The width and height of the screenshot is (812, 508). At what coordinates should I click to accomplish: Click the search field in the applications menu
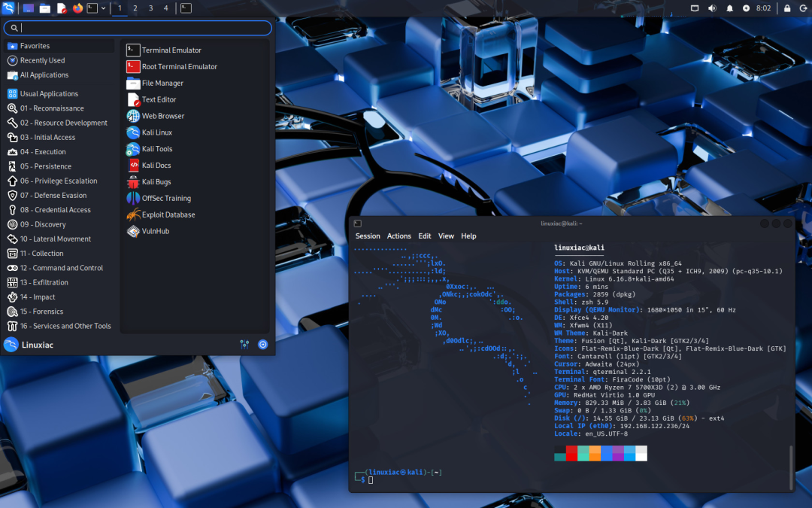[138, 27]
